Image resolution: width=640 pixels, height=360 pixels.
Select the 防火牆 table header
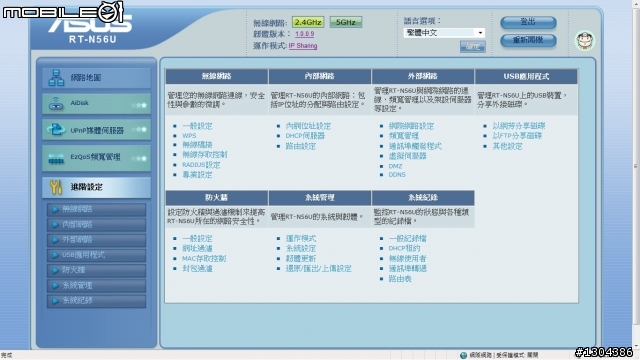click(216, 198)
